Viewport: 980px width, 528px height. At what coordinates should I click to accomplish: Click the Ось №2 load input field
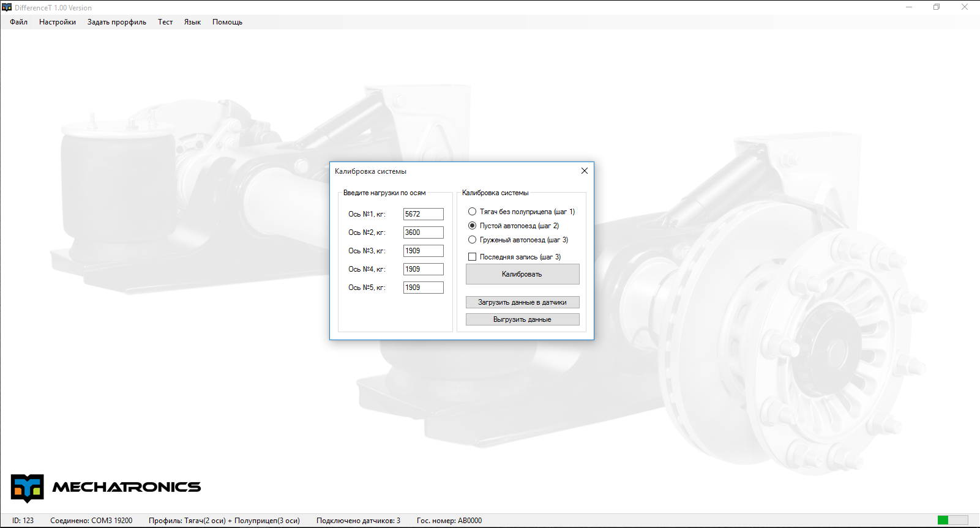pyautogui.click(x=423, y=232)
